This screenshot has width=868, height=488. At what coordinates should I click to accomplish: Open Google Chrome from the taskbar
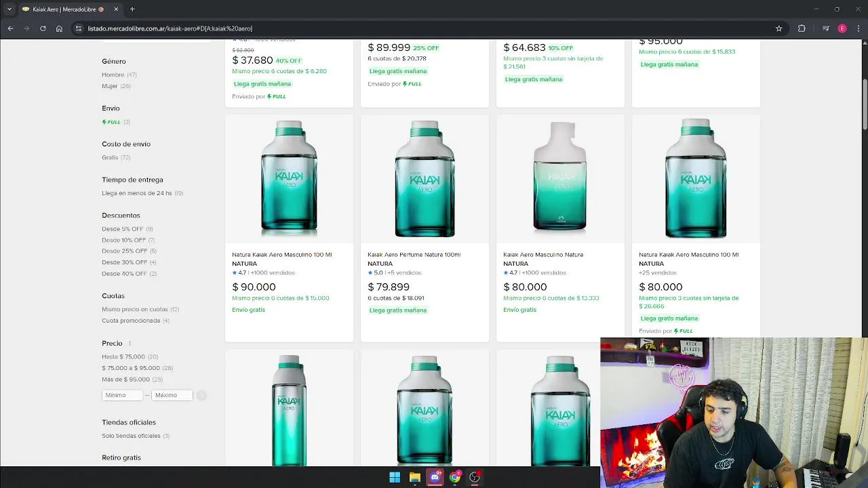tap(455, 477)
